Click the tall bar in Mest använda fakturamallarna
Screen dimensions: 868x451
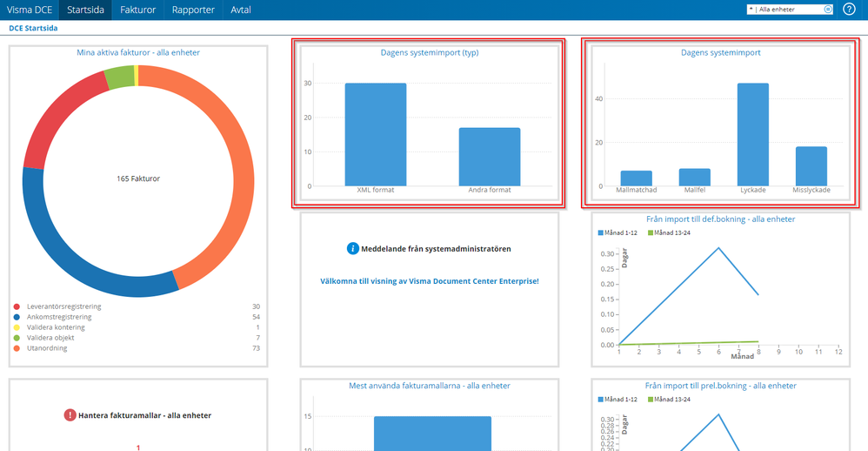click(432, 434)
